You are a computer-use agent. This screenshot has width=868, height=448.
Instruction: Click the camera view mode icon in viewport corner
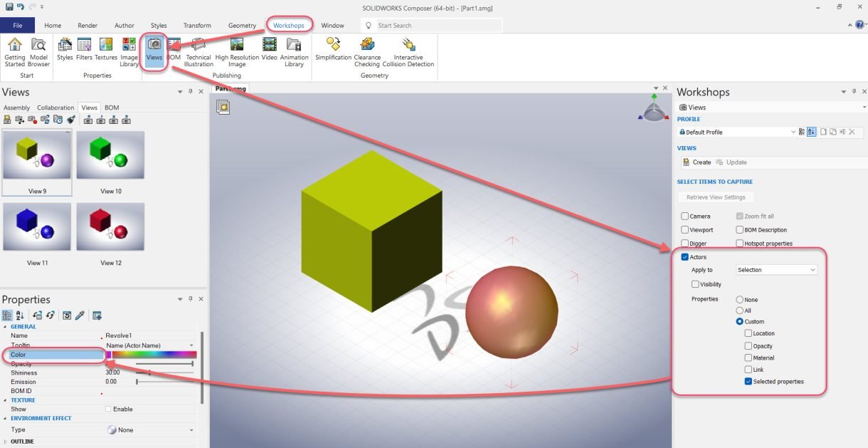coord(223,108)
